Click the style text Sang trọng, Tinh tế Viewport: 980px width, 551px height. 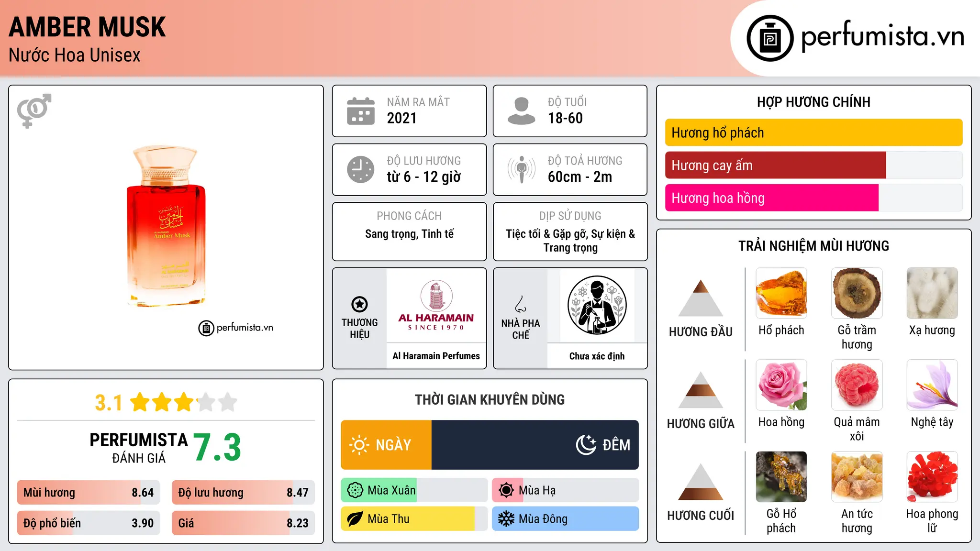point(409,234)
